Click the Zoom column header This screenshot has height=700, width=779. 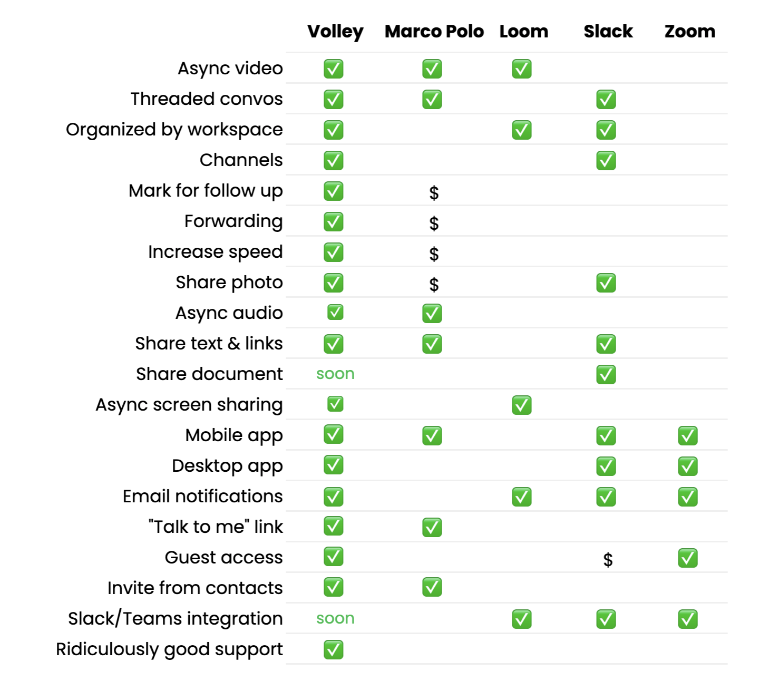(690, 31)
